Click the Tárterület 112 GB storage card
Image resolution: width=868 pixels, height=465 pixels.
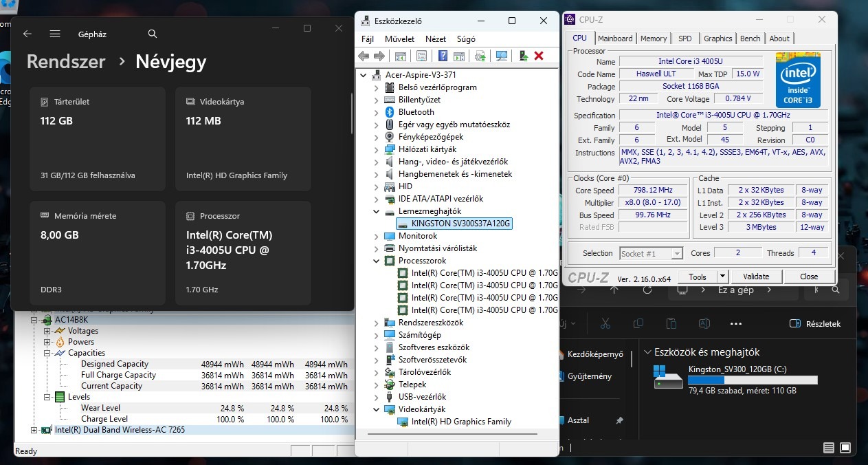(x=98, y=139)
